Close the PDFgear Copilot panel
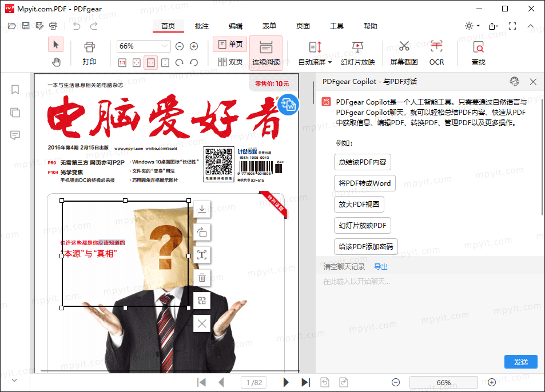The image size is (545, 392). [x=533, y=82]
